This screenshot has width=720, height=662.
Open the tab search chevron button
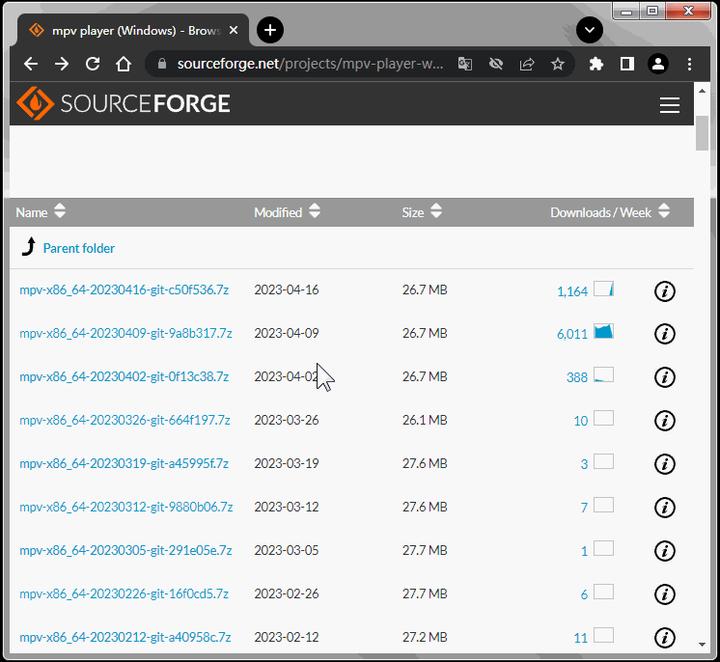coord(589,30)
